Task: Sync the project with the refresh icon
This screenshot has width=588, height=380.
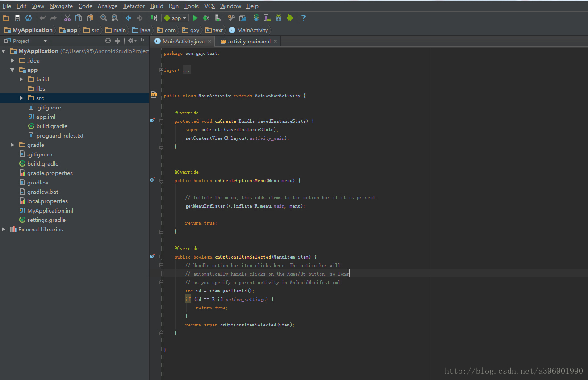Action: pyautogui.click(x=28, y=18)
